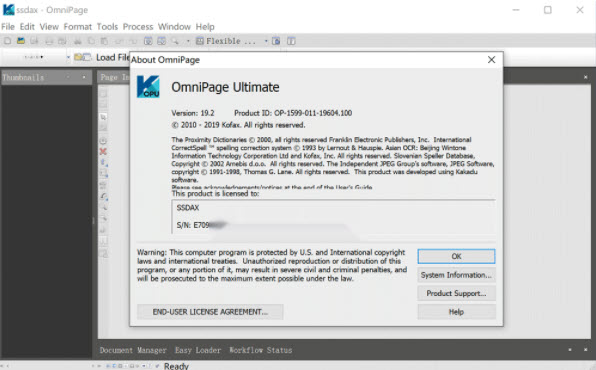Image resolution: width=596 pixels, height=370 pixels.
Task: Click the red X icon in the Page Image toolbar
Action: pyautogui.click(x=103, y=151)
